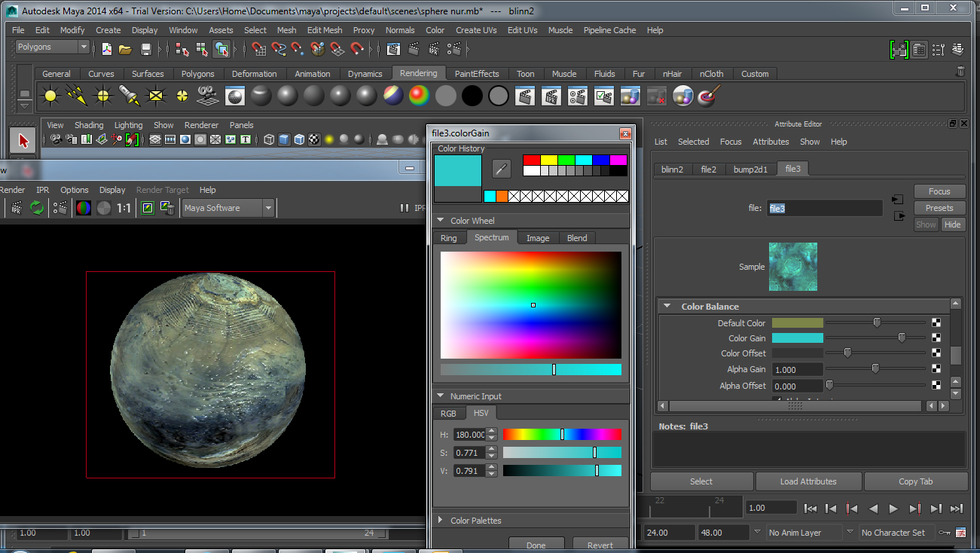The width and height of the screenshot is (980, 553).
Task: Open the Create UVs menu
Action: point(476,30)
